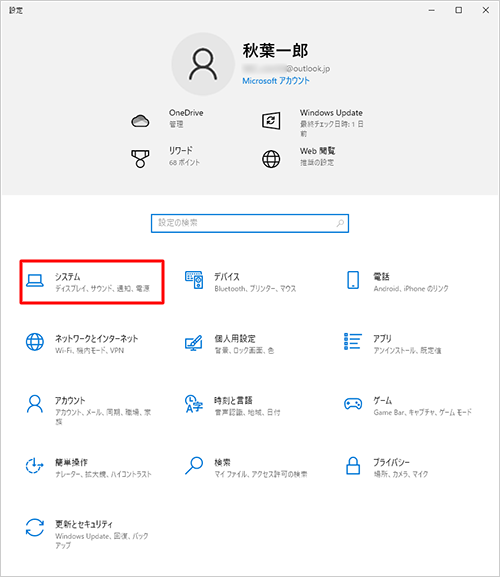Viewport: 500px width, 577px height.
Task: Click the ゲーム controller icon
Action: (353, 404)
